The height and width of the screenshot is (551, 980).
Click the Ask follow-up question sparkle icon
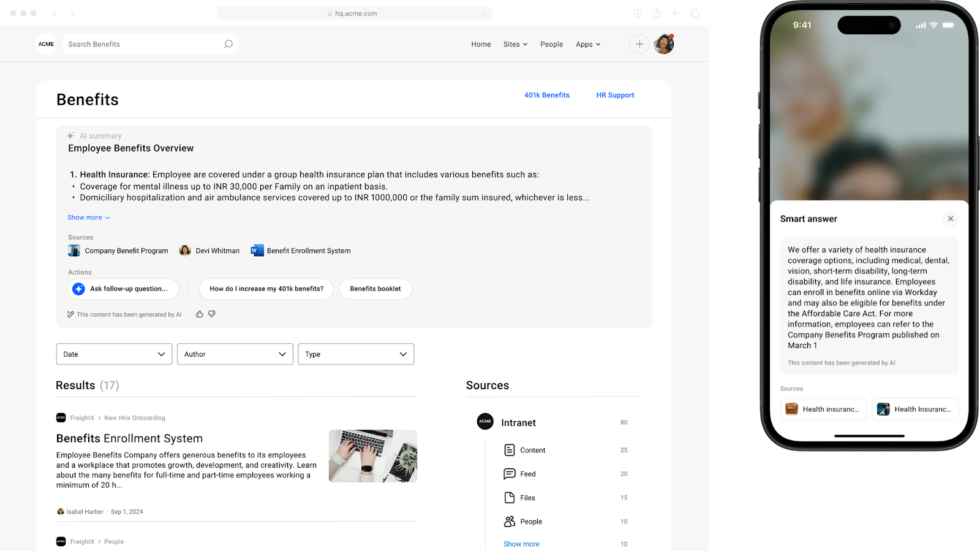[x=78, y=289]
